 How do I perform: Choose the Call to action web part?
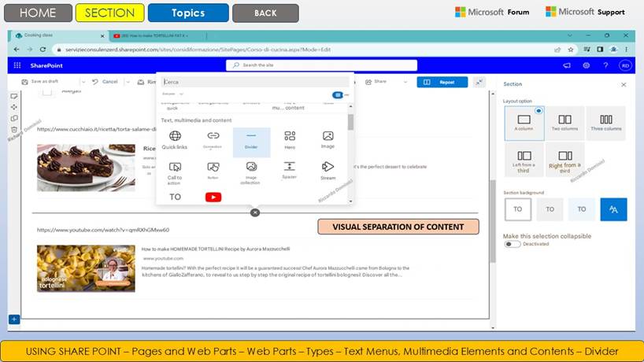click(175, 173)
